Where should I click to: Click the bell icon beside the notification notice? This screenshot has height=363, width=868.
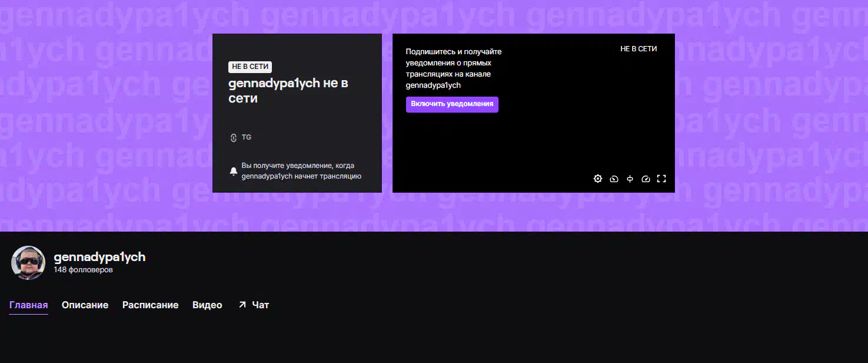point(234,171)
